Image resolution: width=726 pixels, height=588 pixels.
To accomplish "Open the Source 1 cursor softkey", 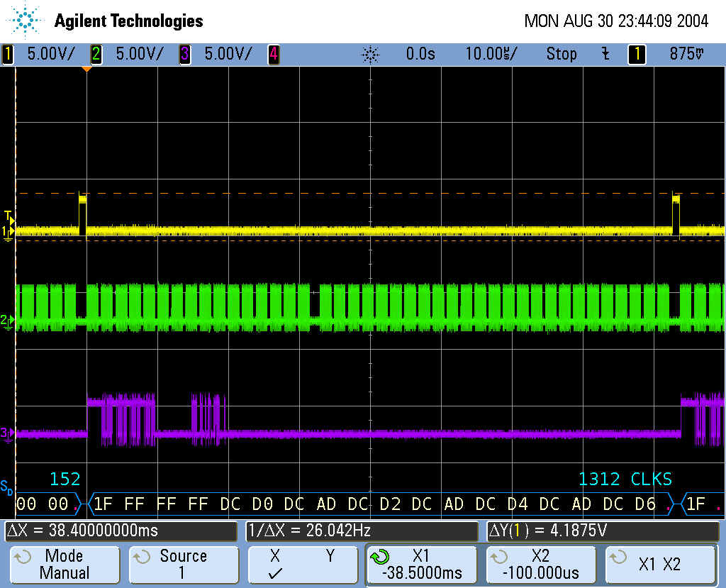I will [x=183, y=565].
